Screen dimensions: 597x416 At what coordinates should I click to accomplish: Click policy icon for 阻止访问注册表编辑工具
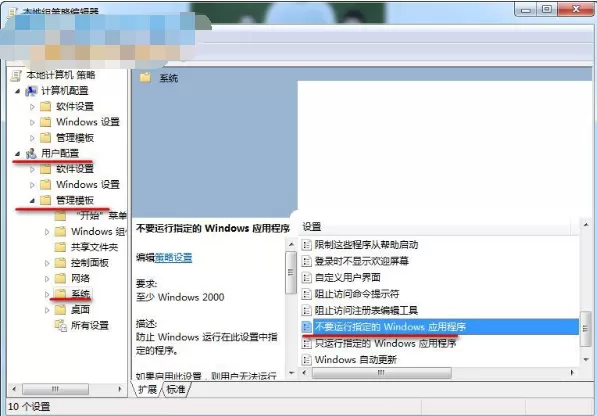[x=306, y=310]
